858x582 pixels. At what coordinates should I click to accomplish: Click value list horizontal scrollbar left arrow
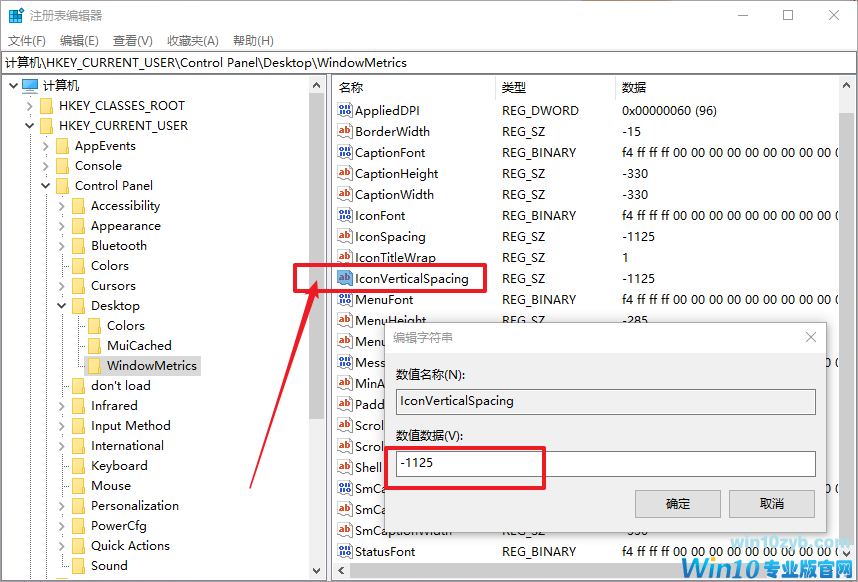pyautogui.click(x=341, y=571)
